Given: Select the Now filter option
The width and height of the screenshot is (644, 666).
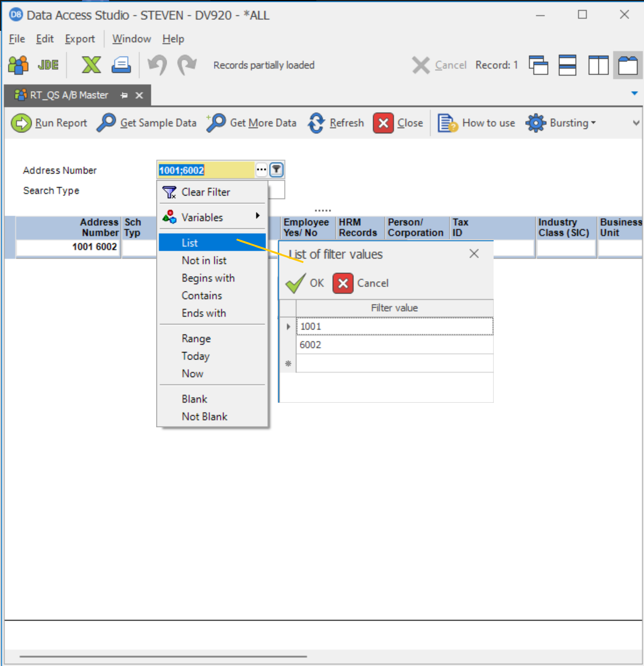Looking at the screenshot, I should click(212, 373).
